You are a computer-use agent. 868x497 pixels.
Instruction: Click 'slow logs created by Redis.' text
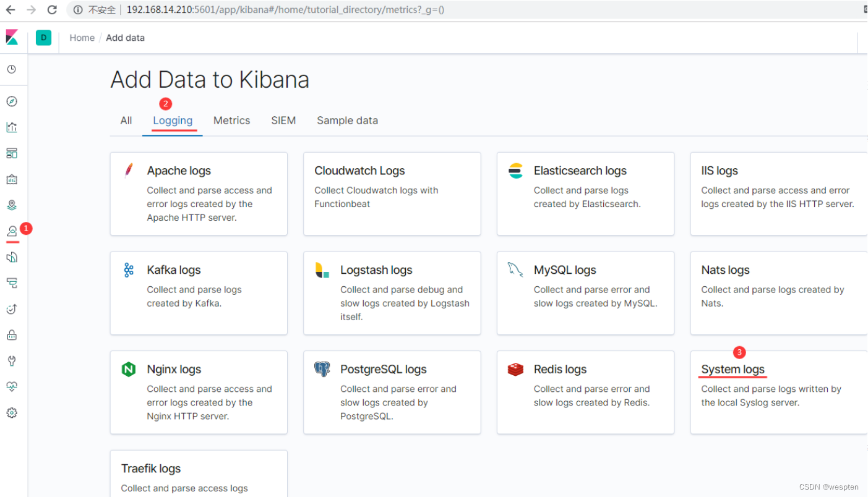point(591,403)
